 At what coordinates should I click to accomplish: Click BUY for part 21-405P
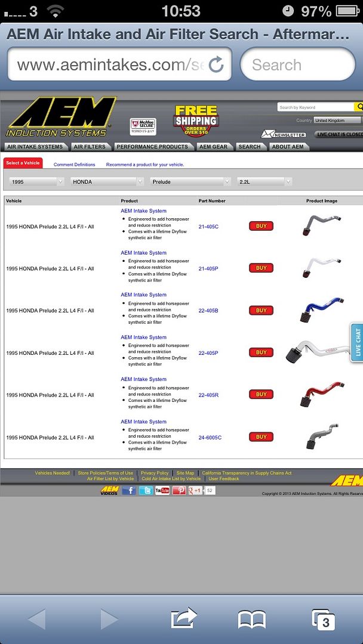261,268
